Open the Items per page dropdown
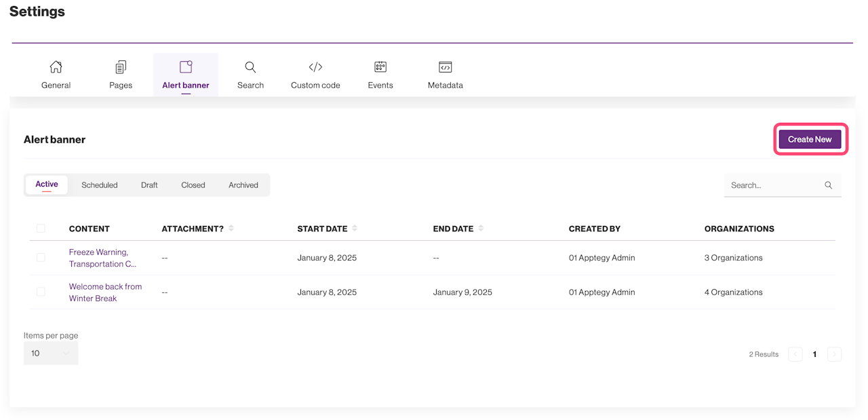 (51, 353)
